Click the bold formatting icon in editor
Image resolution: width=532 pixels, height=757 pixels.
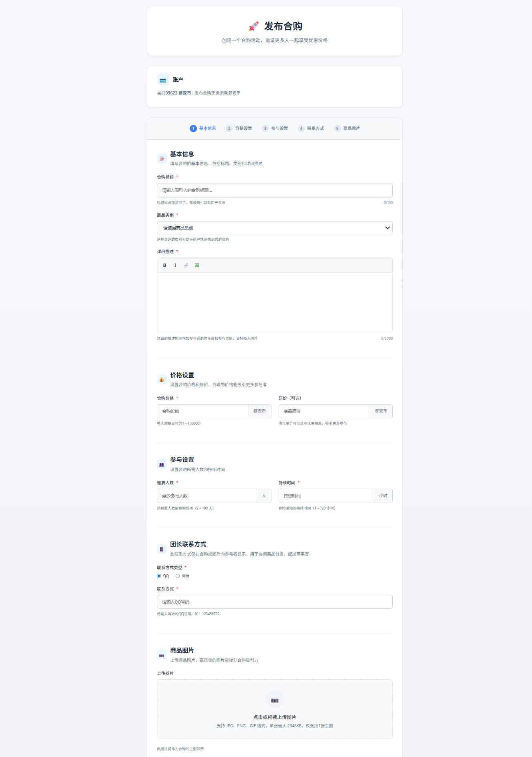pos(165,265)
